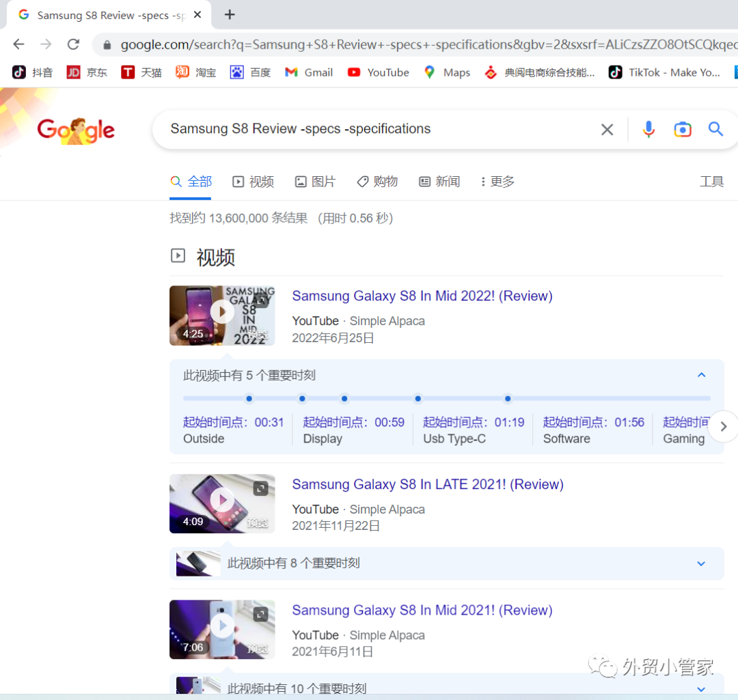Submit search with magnifier icon

715,129
